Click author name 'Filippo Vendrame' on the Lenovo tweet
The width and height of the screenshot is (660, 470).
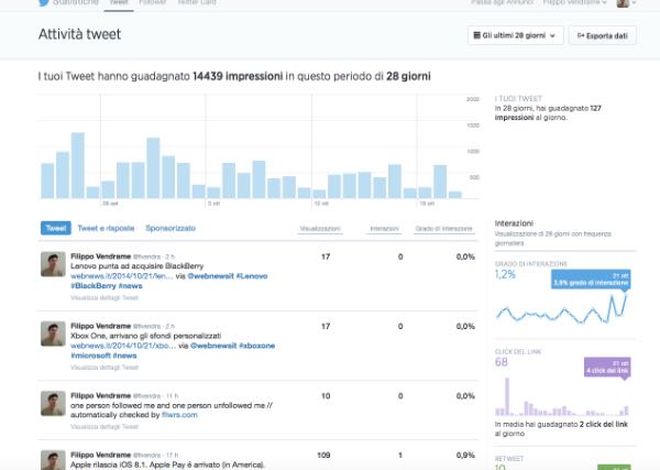(x=101, y=256)
